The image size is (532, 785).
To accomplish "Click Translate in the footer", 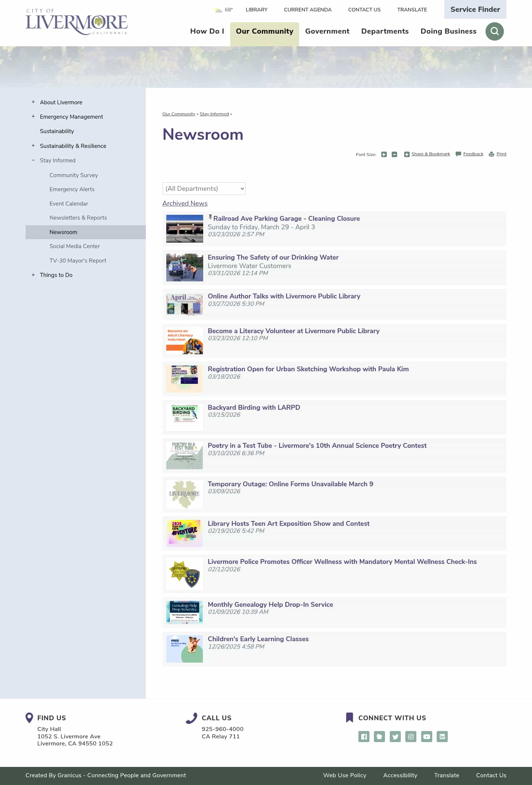I will pos(447,775).
